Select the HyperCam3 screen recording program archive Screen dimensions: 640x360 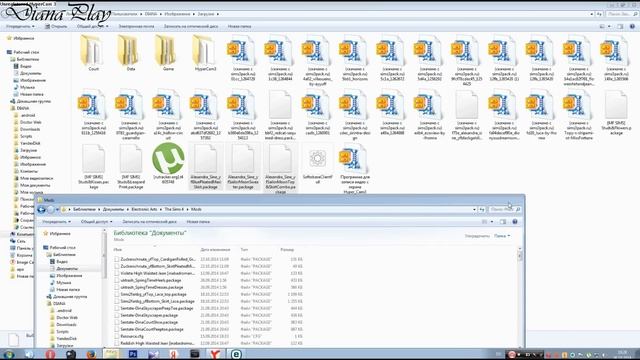pos(355,169)
